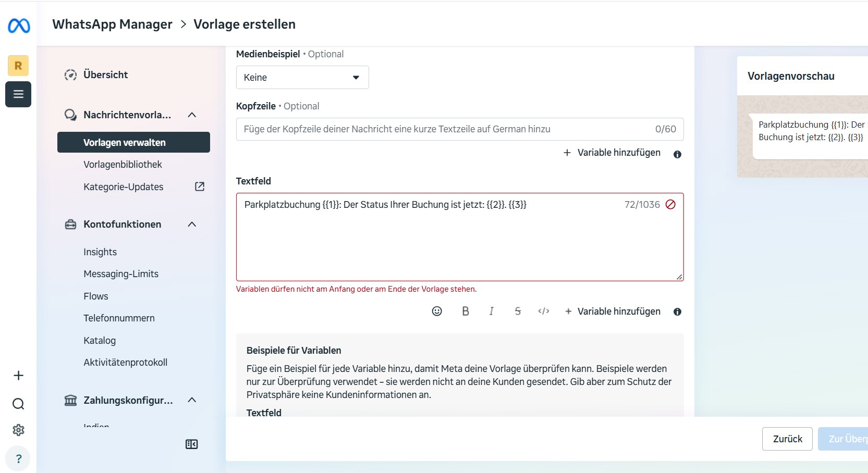Click info icon next to Kopfzeile variable
The width and height of the screenshot is (868, 473).
pos(677,154)
